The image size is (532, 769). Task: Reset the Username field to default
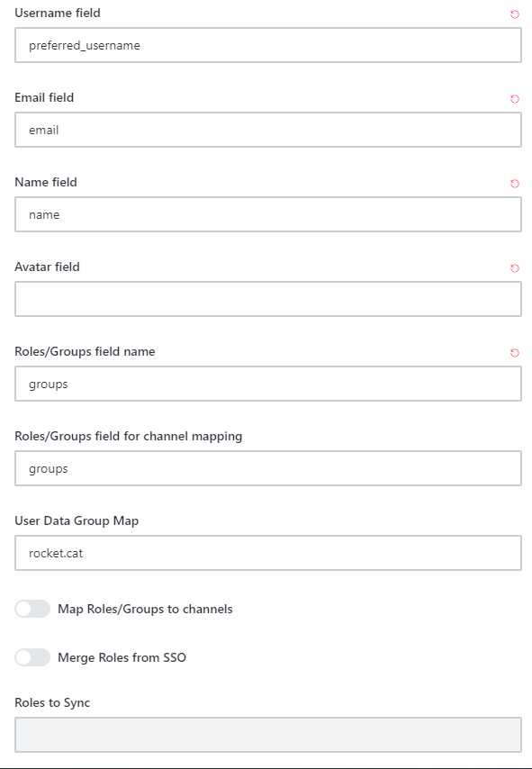coord(514,14)
